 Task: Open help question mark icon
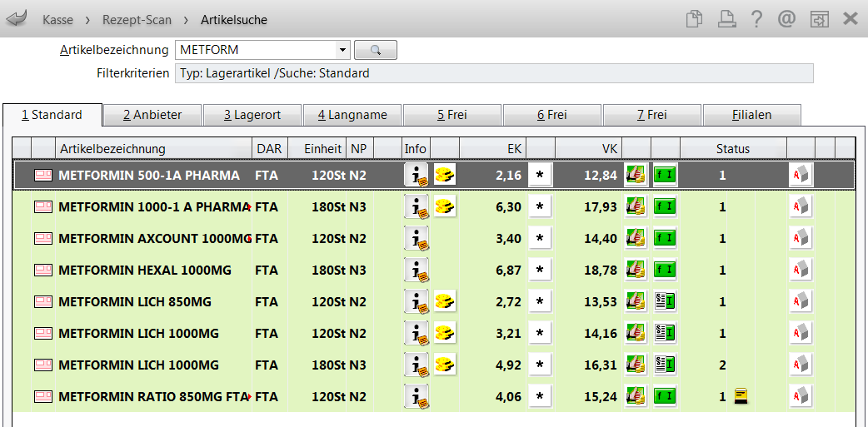click(756, 19)
